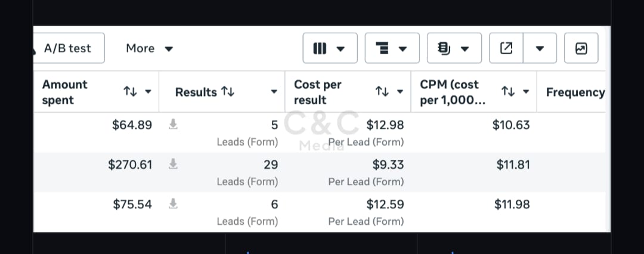Open the Columns layout icon button
Image resolution: width=644 pixels, height=254 pixels.
click(330, 48)
